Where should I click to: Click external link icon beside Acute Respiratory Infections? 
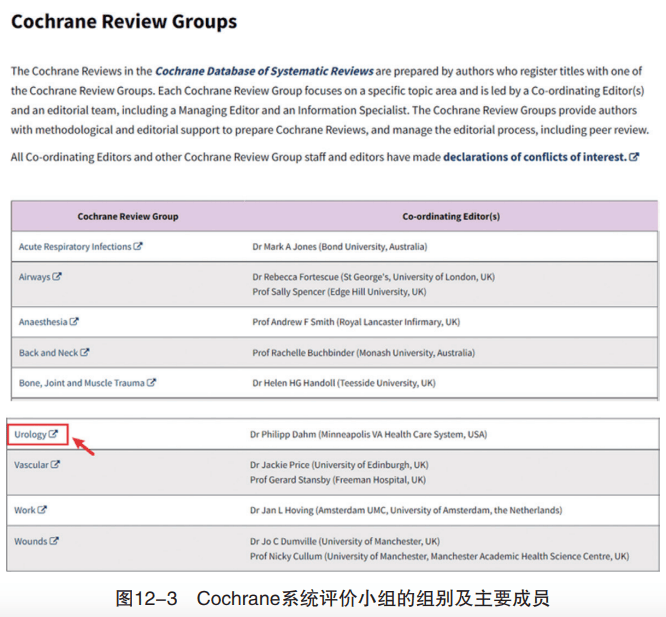pos(138,246)
